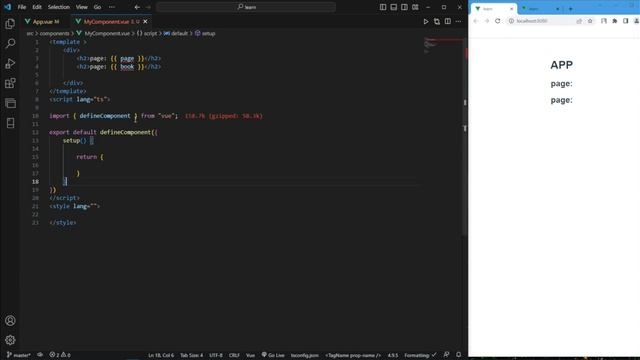Open the Edit menu
Image resolution: width=640 pixels, height=360 pixels.
pyautogui.click(x=37, y=7)
